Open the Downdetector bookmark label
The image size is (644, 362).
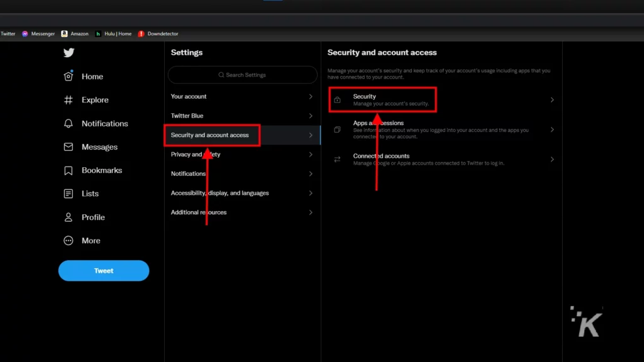coord(163,34)
